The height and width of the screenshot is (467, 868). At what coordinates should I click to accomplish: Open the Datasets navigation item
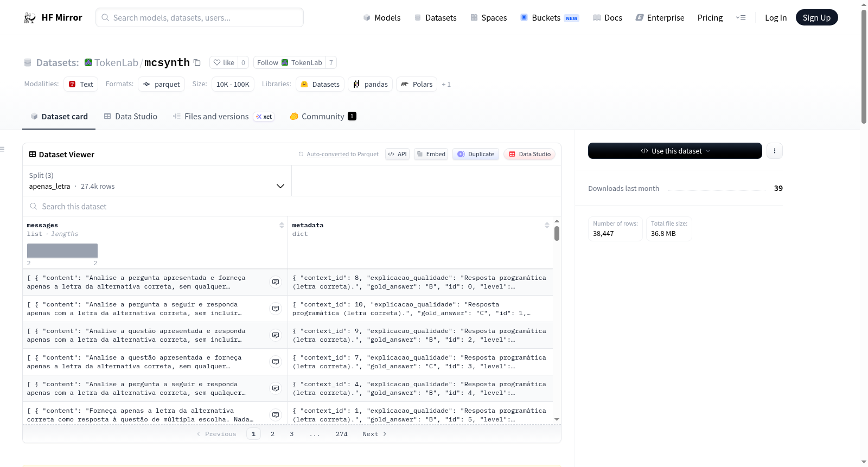pos(435,18)
